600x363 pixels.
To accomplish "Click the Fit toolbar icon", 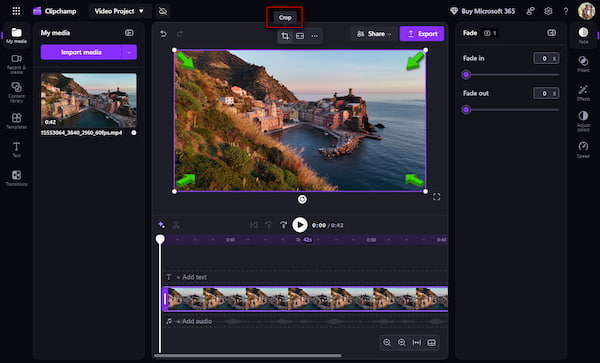I will click(x=300, y=36).
